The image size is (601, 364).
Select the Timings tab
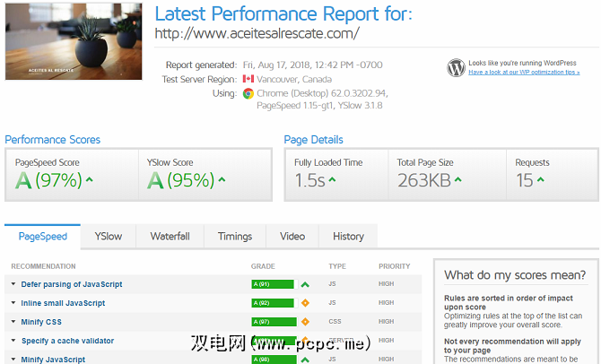coord(235,237)
